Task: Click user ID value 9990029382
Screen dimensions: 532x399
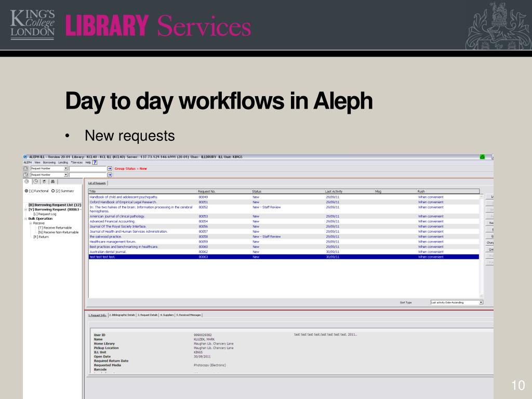Action: [x=203, y=335]
